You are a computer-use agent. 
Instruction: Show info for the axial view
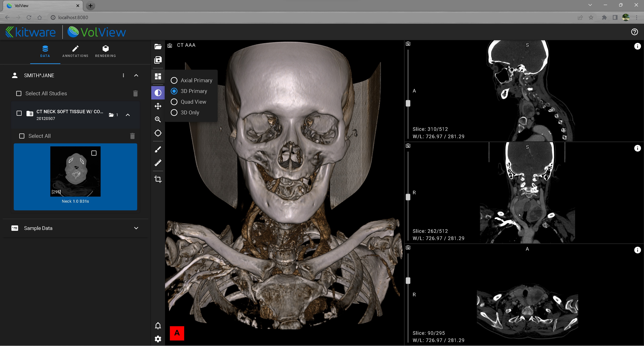pos(637,250)
